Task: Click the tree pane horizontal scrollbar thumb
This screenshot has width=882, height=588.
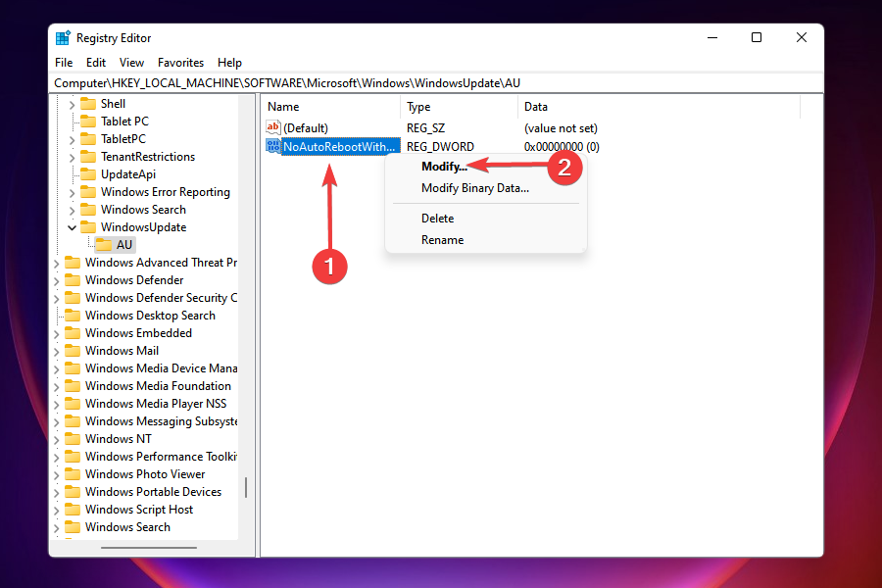Action: [x=149, y=548]
